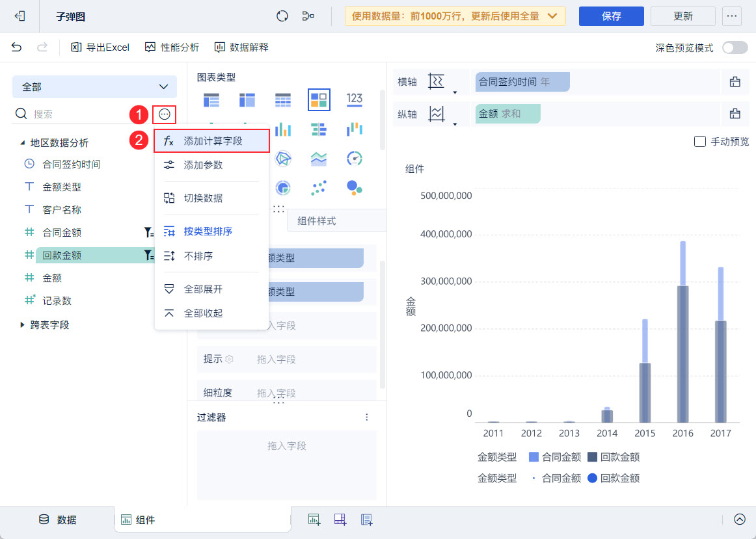Switch to the 组件样式 tab
Viewport: 756px width, 539px height.
336,221
